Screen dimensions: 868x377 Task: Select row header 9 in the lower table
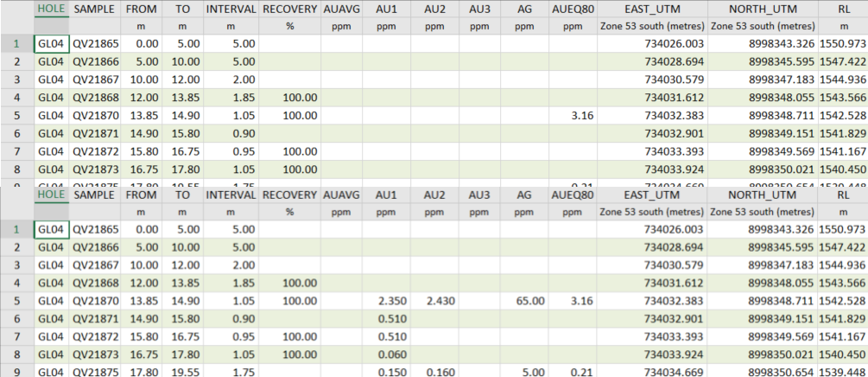pos(16,371)
